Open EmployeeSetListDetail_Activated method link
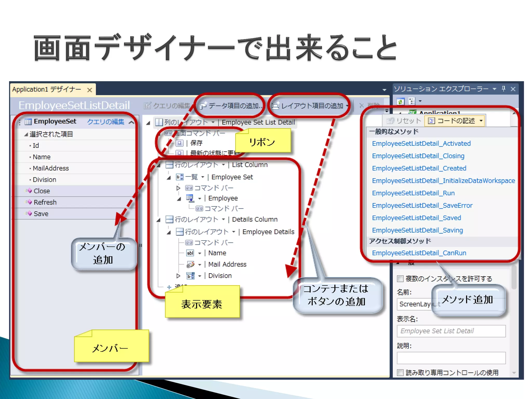This screenshot has height=399, width=532. click(421, 143)
